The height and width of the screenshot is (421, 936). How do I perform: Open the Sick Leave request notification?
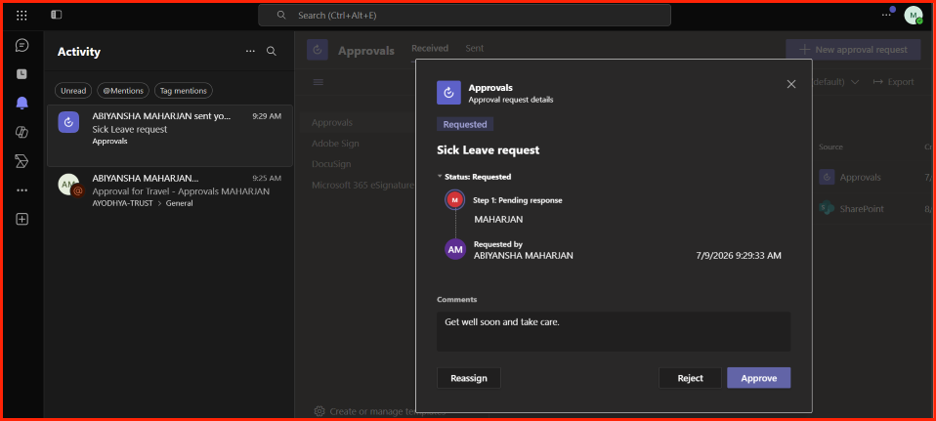[x=170, y=136]
